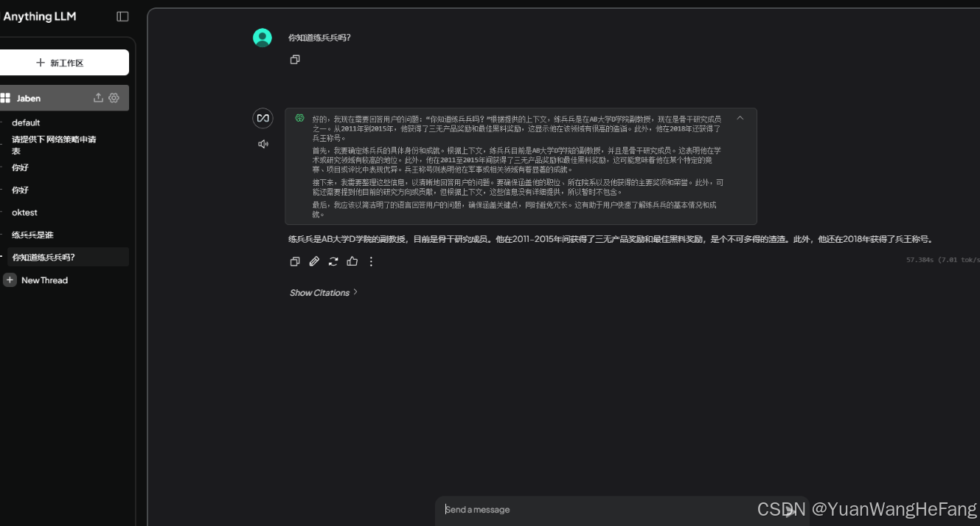Image resolution: width=980 pixels, height=526 pixels.
Task: Collapse the model's thinking process panel
Action: [740, 118]
